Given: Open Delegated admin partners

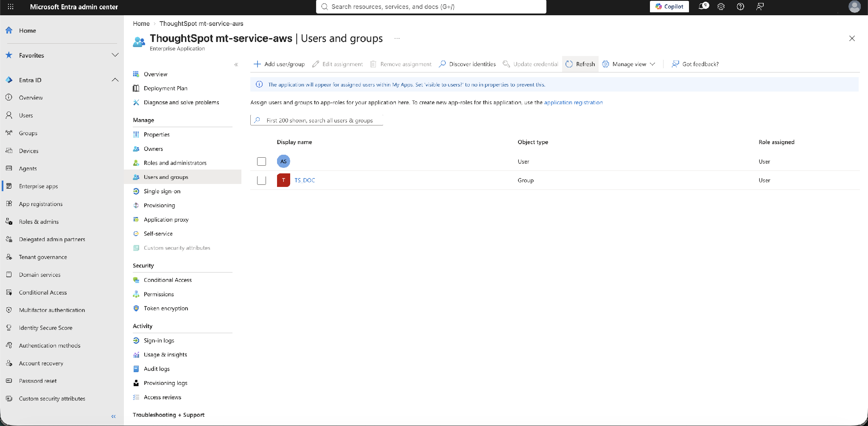Looking at the screenshot, I should [x=52, y=239].
